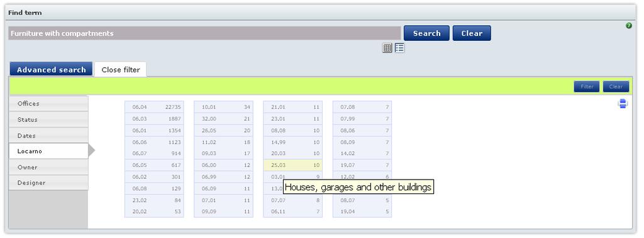
Task: Select the Status filter category
Action: 48,119
